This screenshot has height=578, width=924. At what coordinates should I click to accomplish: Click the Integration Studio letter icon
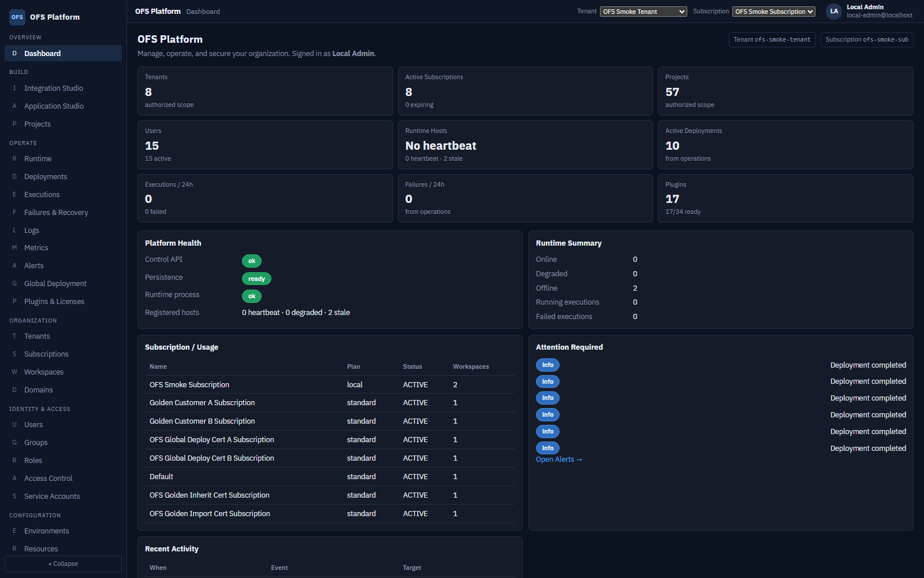(x=14, y=88)
